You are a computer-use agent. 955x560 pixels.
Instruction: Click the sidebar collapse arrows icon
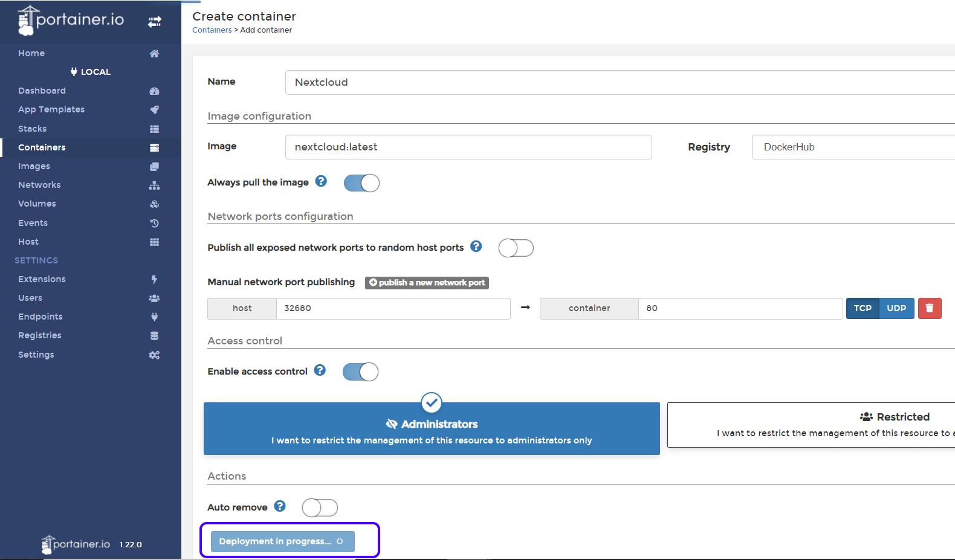155,22
